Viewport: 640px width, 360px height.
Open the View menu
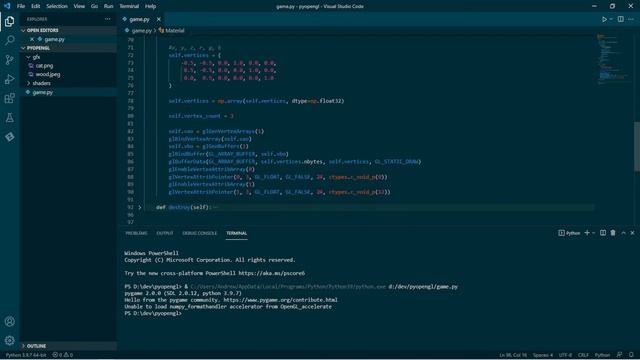(79, 6)
